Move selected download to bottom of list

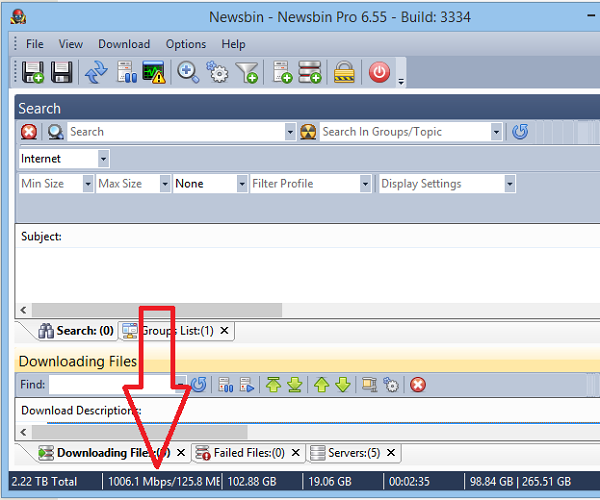pos(295,384)
